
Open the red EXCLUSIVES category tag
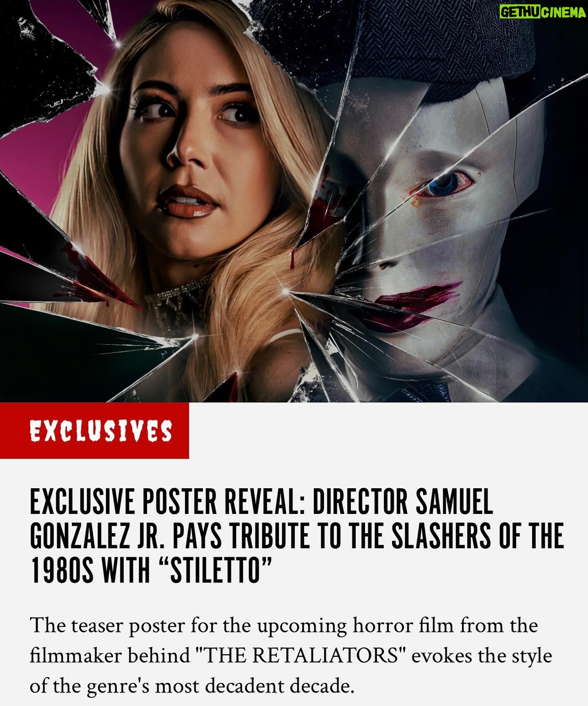[x=94, y=430]
